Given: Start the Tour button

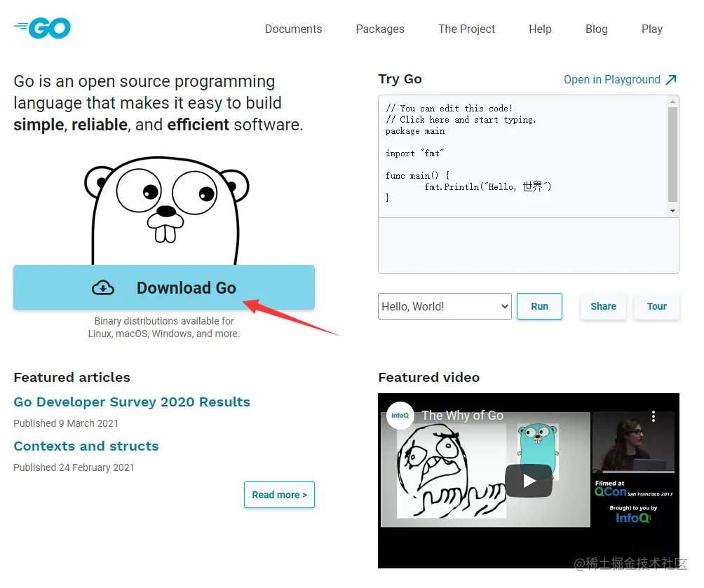Looking at the screenshot, I should pos(656,306).
